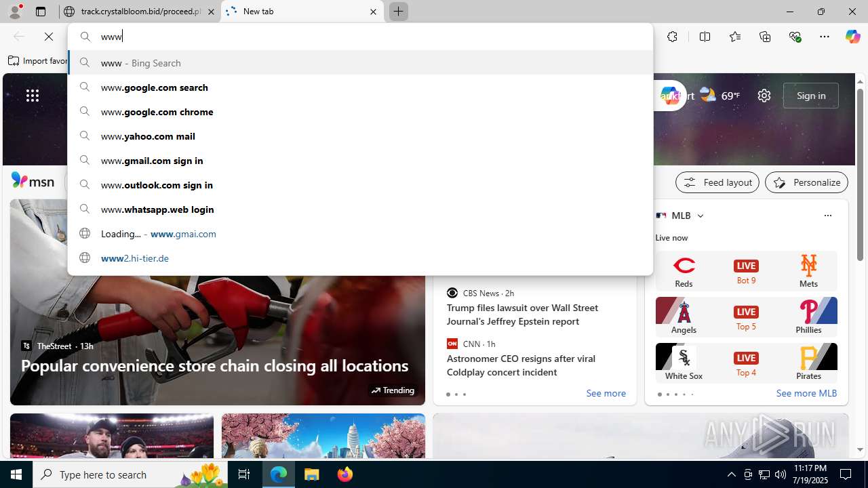The image size is (868, 488).
Task: Open the Windows Start menu
Action: point(16,474)
